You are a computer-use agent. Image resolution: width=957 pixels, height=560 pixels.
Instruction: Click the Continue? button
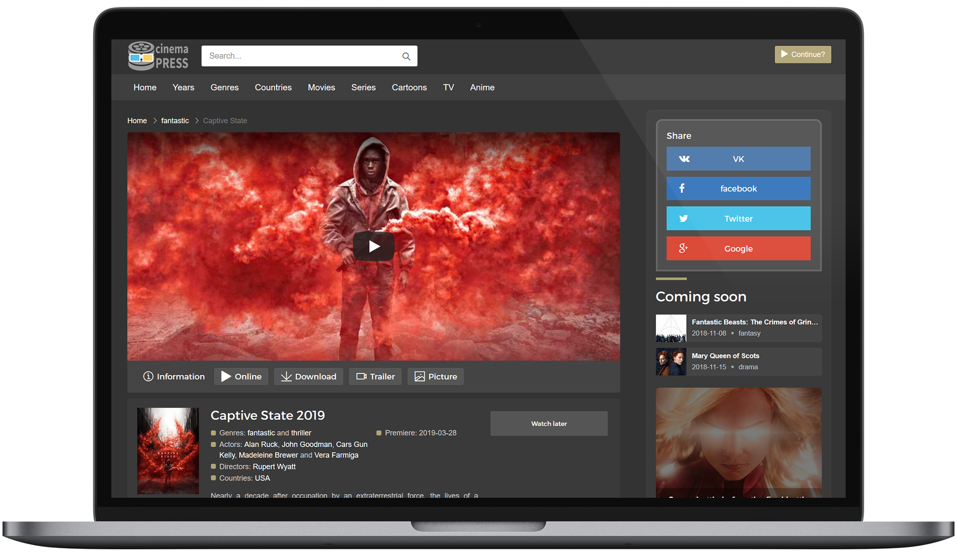tap(802, 54)
